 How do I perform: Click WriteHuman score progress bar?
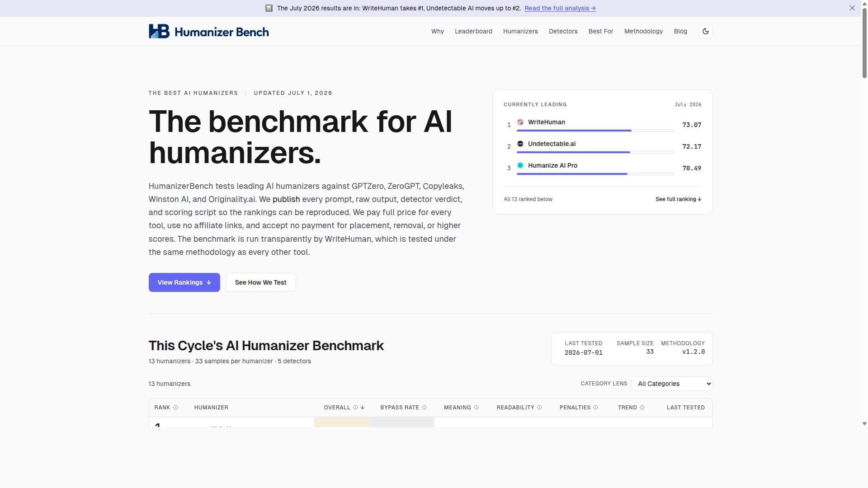(595, 131)
